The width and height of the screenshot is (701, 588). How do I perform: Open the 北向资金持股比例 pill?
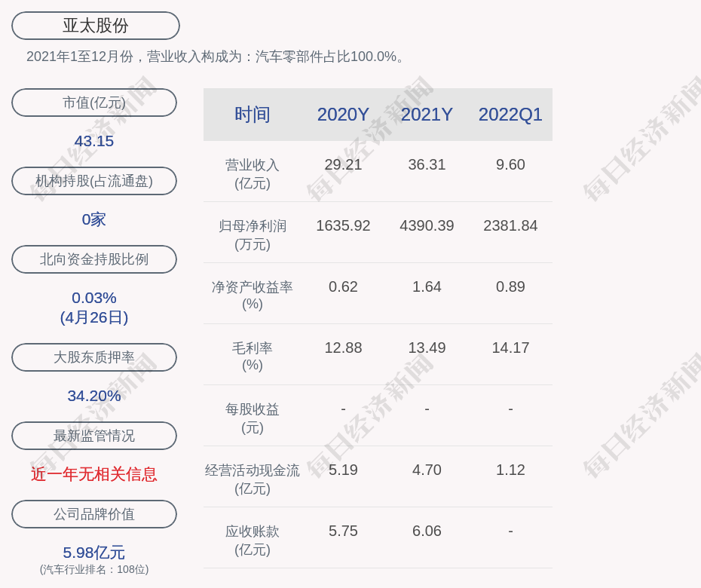[94, 259]
